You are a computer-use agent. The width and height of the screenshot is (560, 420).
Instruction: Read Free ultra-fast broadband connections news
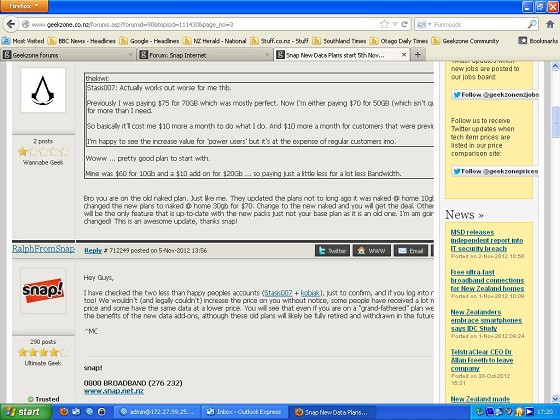click(x=487, y=280)
